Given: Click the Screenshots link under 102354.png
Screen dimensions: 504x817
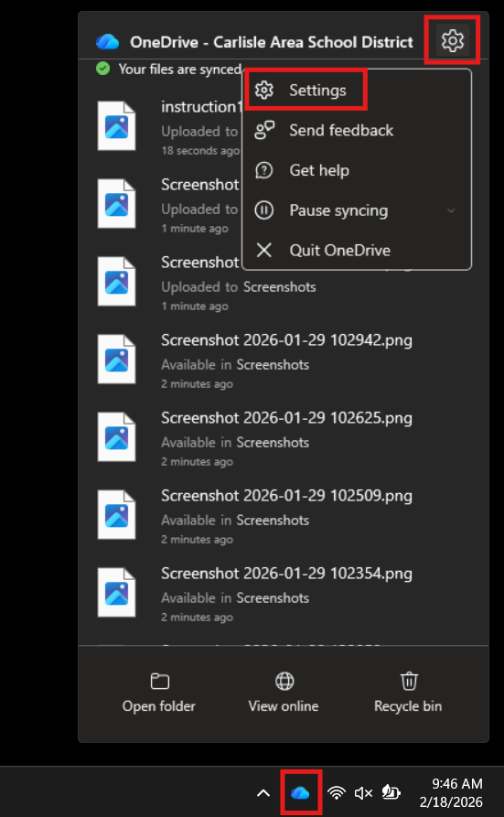Looking at the screenshot, I should coord(273,597).
